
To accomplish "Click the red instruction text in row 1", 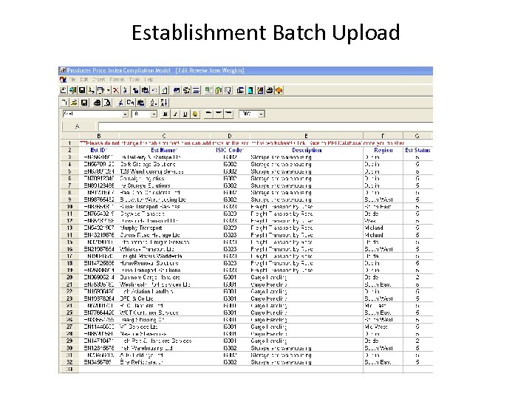I will coord(242,143).
